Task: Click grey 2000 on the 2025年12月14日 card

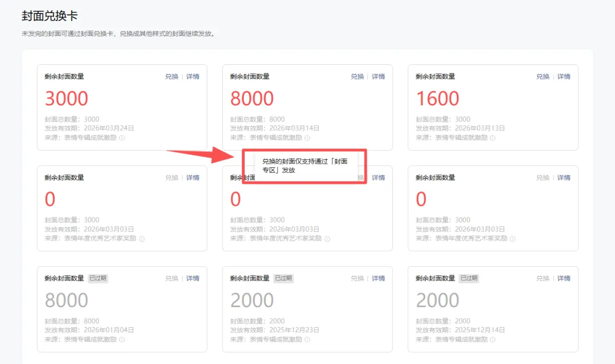Action: [437, 300]
